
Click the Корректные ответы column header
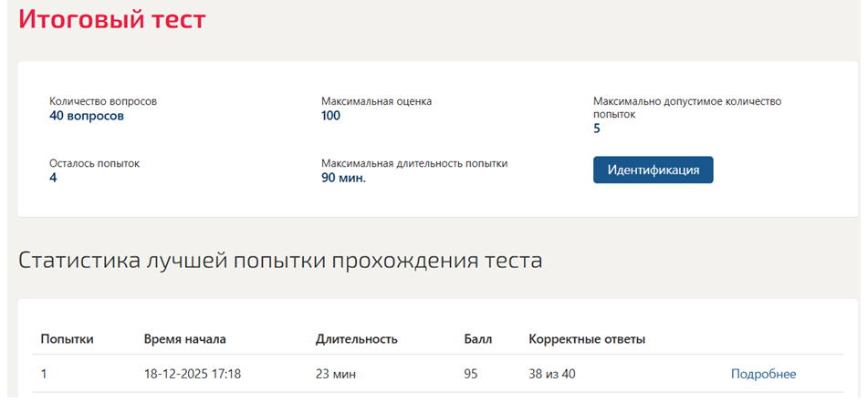click(x=587, y=339)
